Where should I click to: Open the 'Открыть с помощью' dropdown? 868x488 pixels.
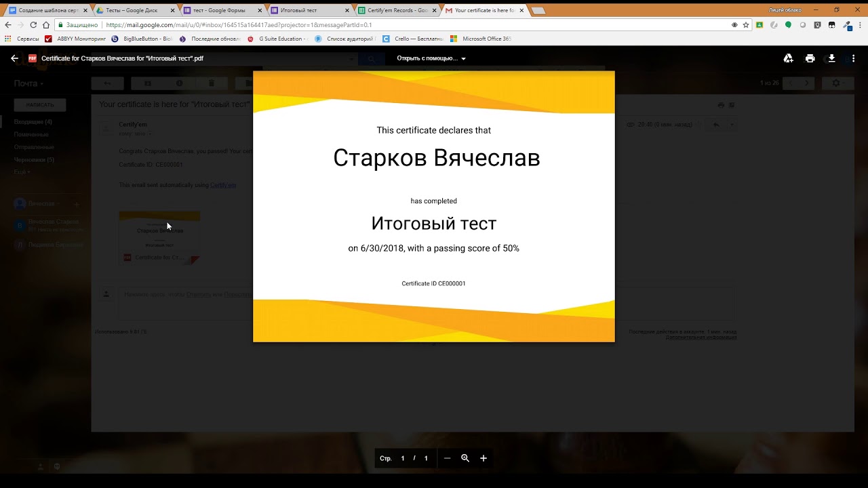tap(431, 58)
